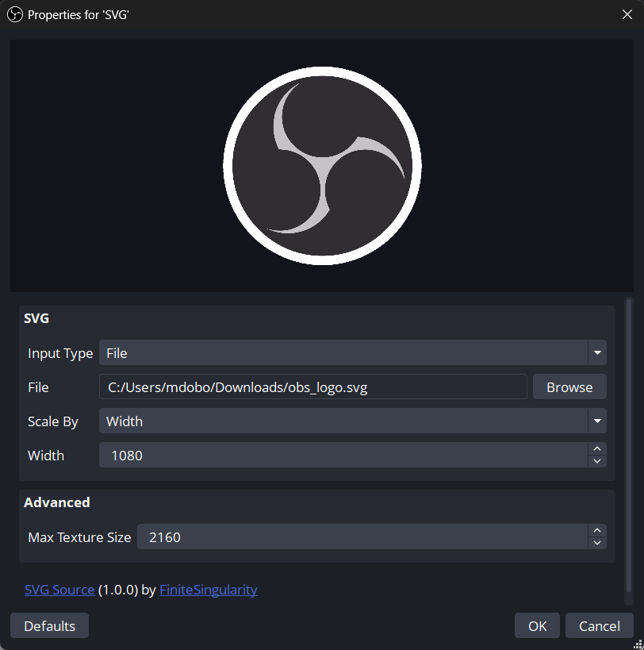
Task: Click the File path text field
Action: 313,387
